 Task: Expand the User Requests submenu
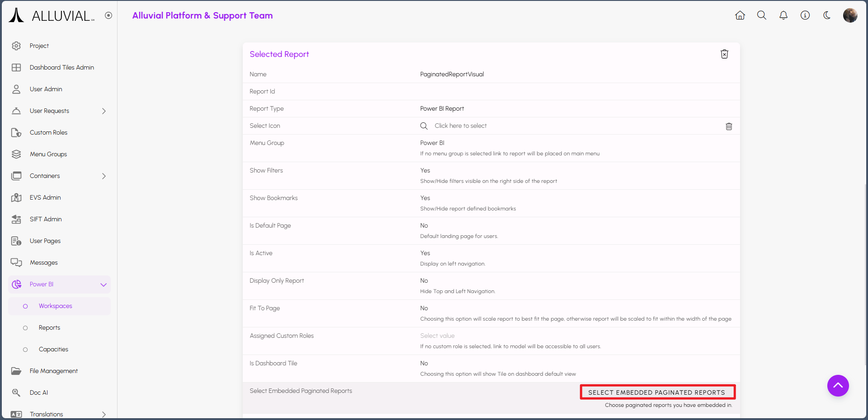(104, 111)
